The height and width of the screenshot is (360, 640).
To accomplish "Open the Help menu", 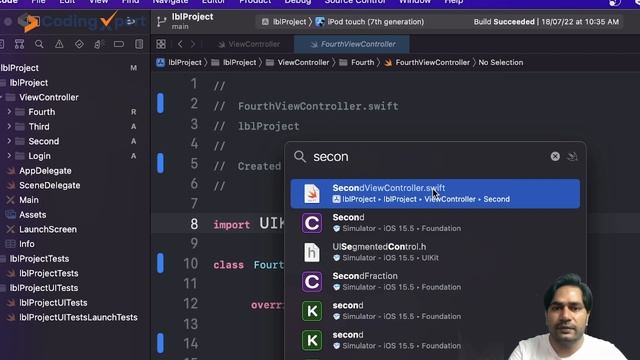I will click(453, 2).
